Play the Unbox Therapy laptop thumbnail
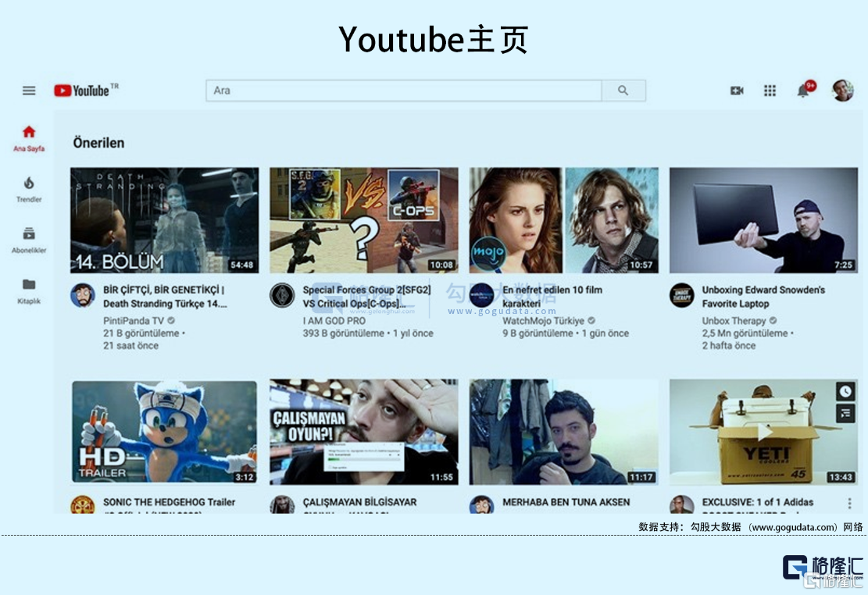 [x=763, y=220]
